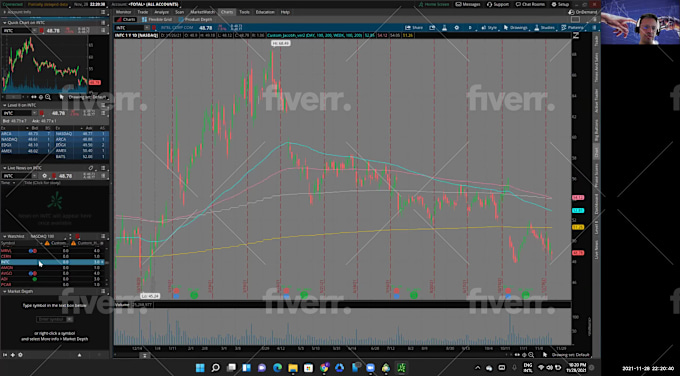Select the Product Depth sub-tab
This screenshot has height=376, width=680.
point(195,20)
